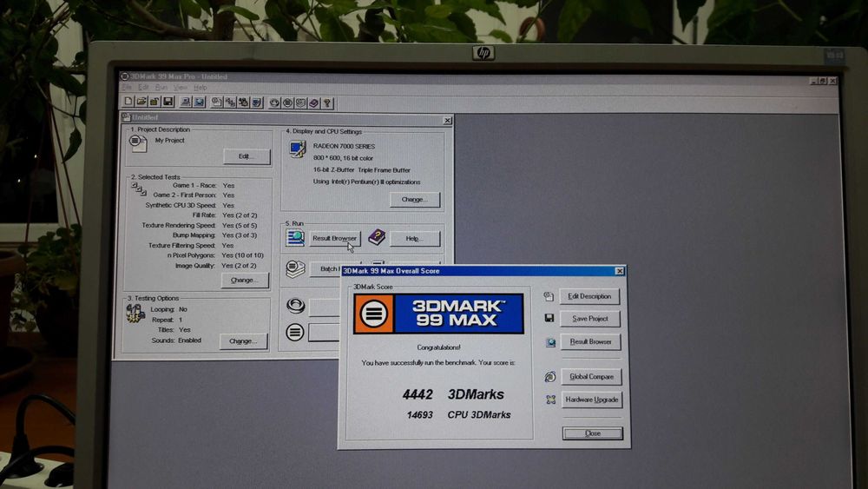Click the batch stack icon in Run section

[x=295, y=268]
